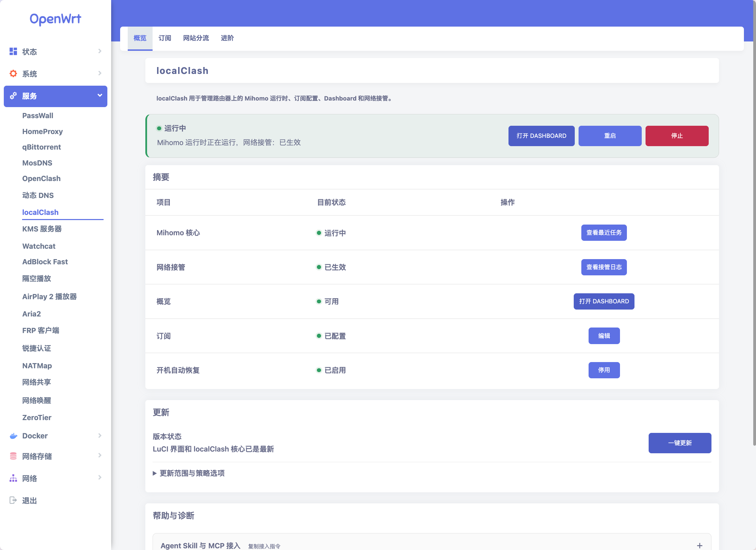Viewport: 756px width, 550px height.
Task: Open the 进阶 tab
Action: coord(227,38)
